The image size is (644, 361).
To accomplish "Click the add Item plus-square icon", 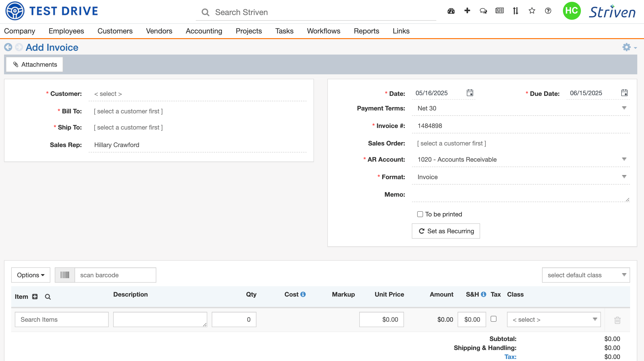I will (35, 297).
